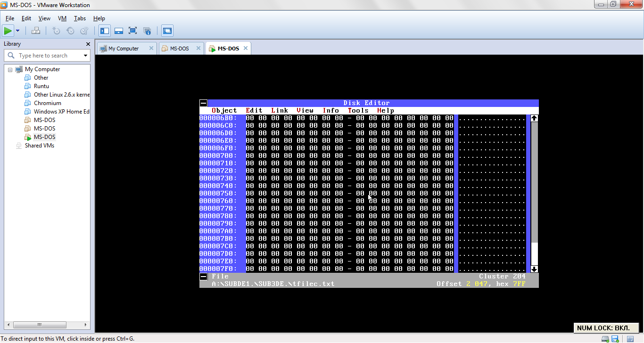Open the Disk Editor Help menu
Image resolution: width=644 pixels, height=343 pixels.
tap(386, 111)
